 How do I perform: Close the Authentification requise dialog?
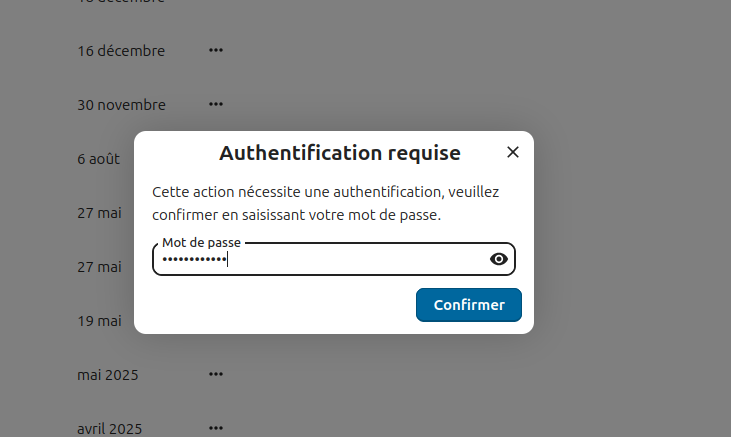click(513, 152)
